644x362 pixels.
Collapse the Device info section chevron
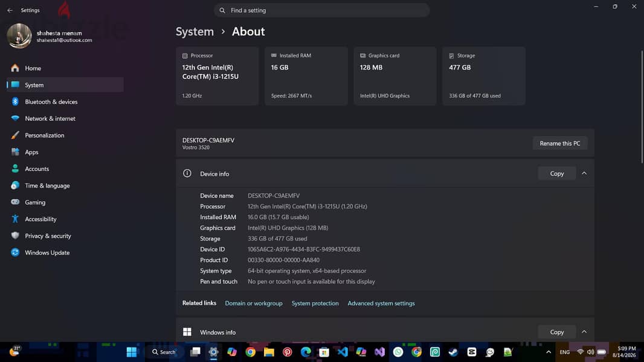pos(584,173)
